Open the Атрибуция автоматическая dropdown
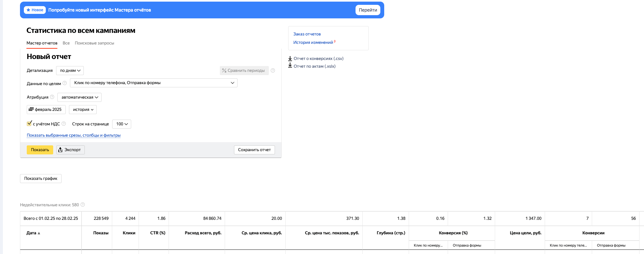This screenshot has height=254, width=644. [x=79, y=97]
